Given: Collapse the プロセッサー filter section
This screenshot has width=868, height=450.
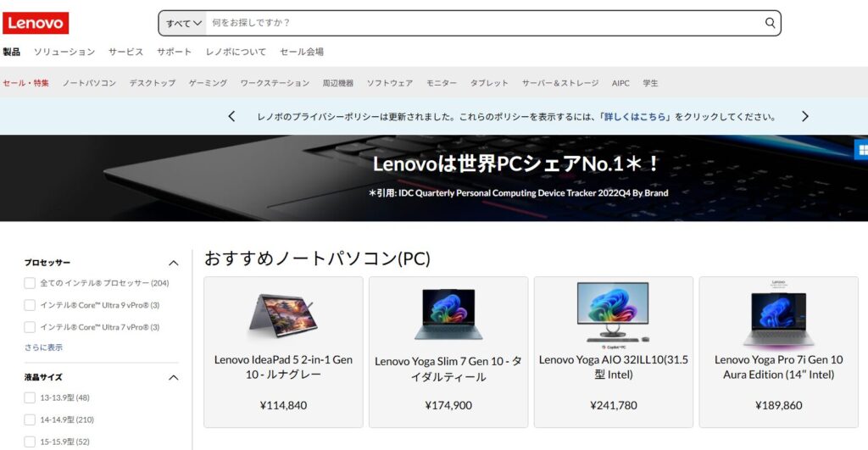Looking at the screenshot, I should pos(173,263).
